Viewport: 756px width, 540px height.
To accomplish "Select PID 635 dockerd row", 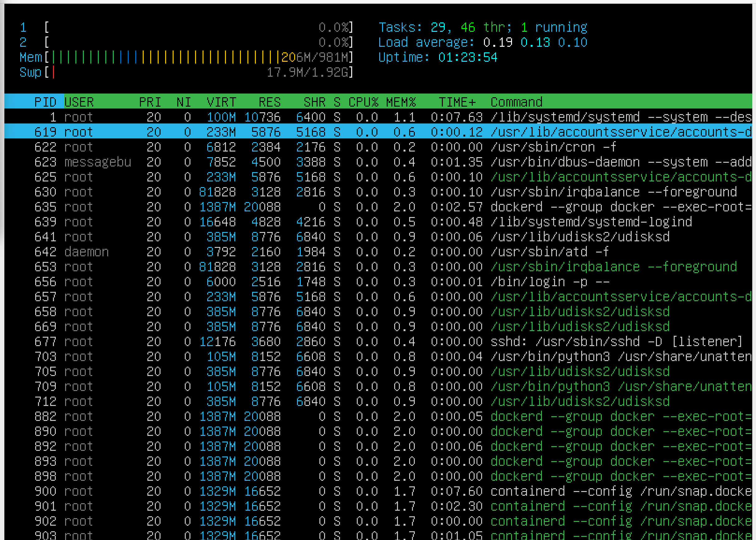I will pos(378,207).
